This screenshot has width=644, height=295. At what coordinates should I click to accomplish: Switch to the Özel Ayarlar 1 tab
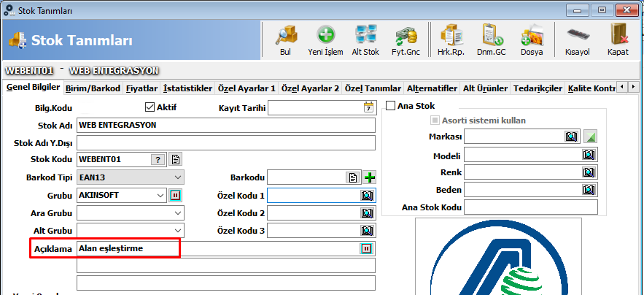247,88
